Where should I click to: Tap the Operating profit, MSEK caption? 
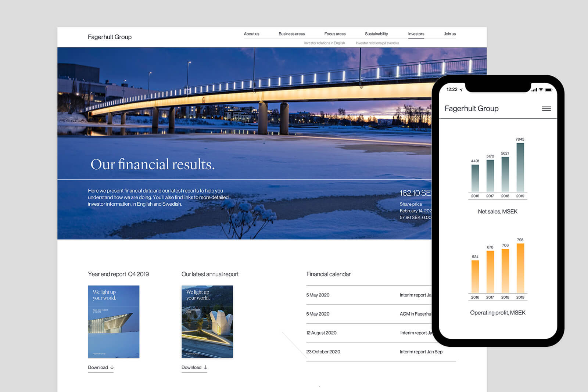tap(498, 313)
